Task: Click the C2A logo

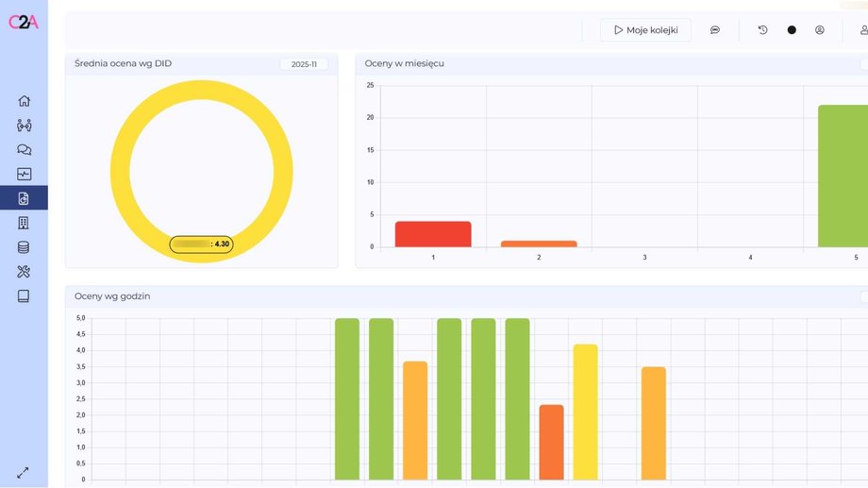Action: [x=24, y=23]
